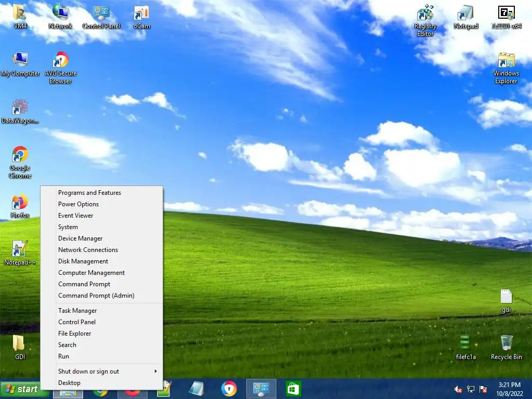
Task: Select Disk Management in the menu
Action: click(101, 262)
